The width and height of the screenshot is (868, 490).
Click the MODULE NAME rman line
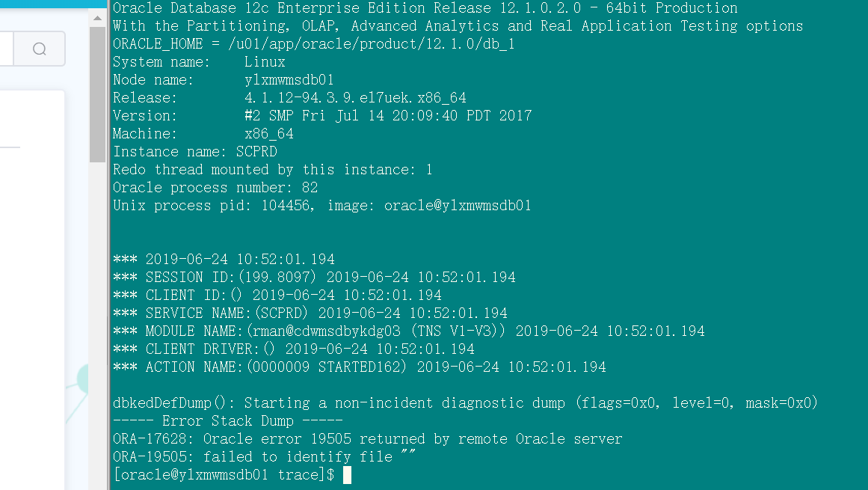pyautogui.click(x=408, y=331)
